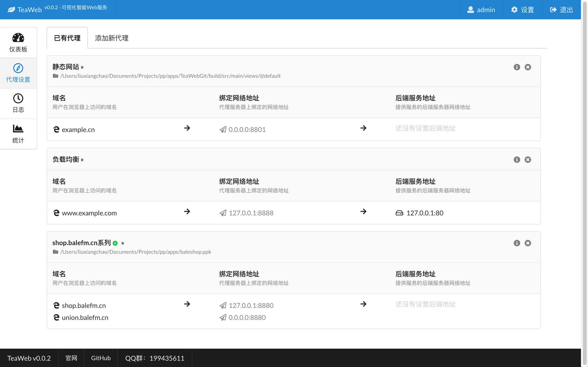This screenshot has width=588, height=367.
Task: Click info icon for 负载均衡 proxy
Action: (517, 160)
